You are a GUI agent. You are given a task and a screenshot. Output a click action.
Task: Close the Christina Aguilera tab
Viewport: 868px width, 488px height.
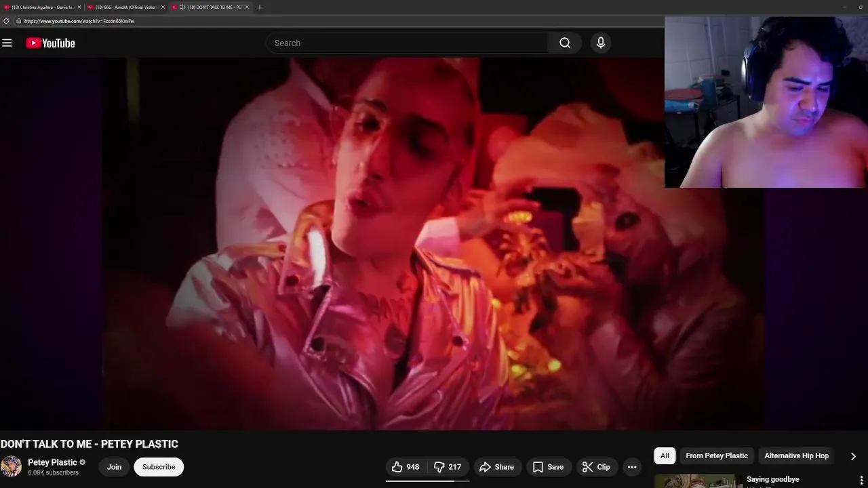click(79, 7)
